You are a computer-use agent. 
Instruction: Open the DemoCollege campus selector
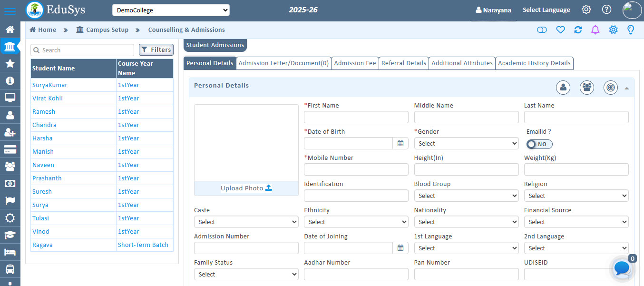(171, 10)
